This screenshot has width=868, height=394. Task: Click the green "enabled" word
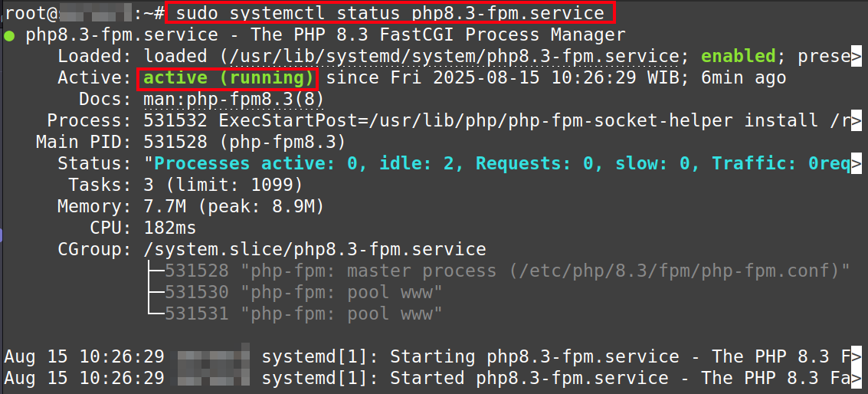[739, 57]
